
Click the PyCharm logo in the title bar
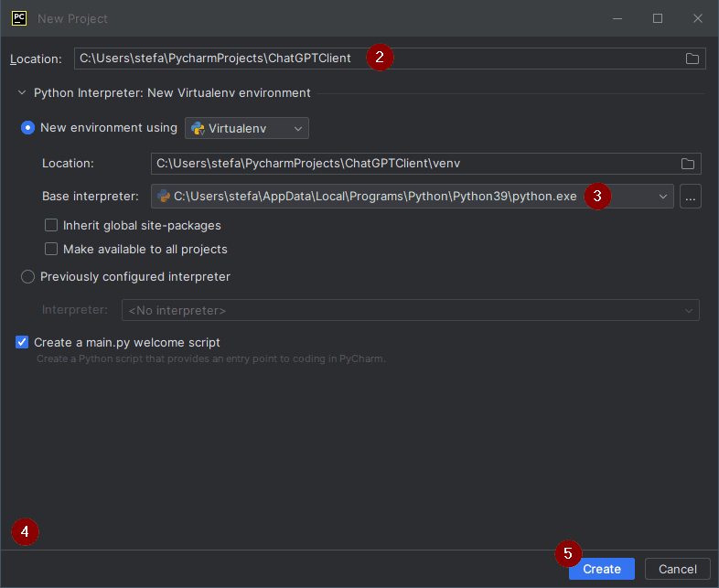(x=18, y=18)
